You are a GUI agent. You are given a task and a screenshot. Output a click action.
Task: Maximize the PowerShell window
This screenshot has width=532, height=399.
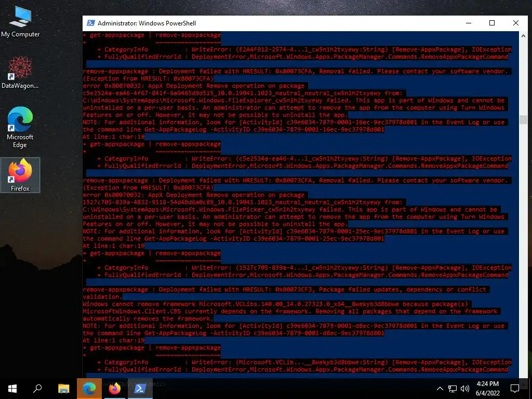[492, 23]
